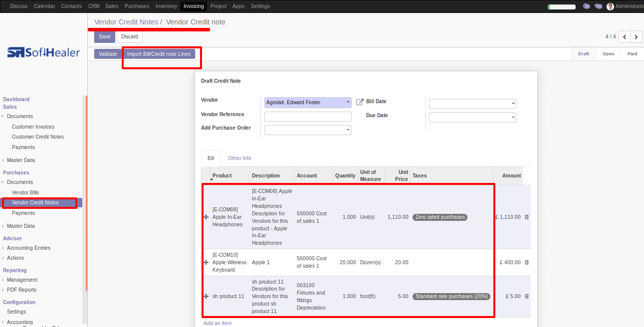Open the activities icon showing 16

[587, 6]
